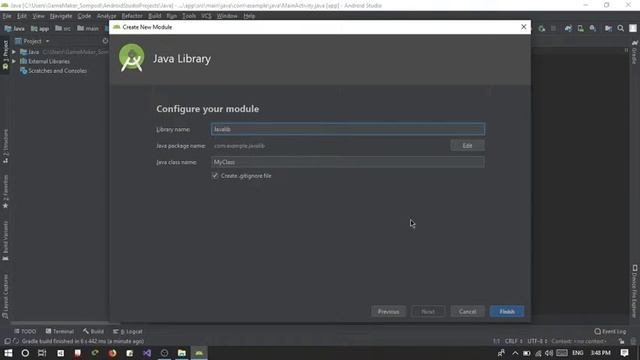Open Windows notification center icon
640x360 pixels.
(x=624, y=353)
